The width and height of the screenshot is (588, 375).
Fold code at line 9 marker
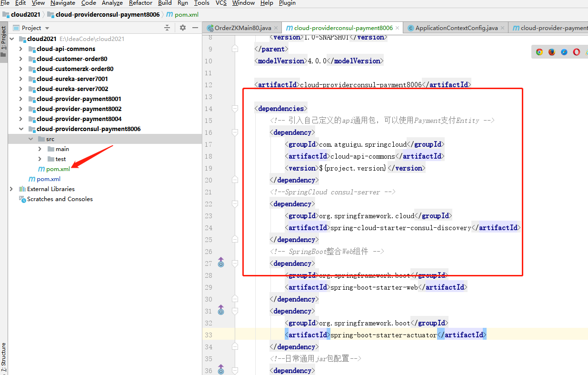(235, 49)
